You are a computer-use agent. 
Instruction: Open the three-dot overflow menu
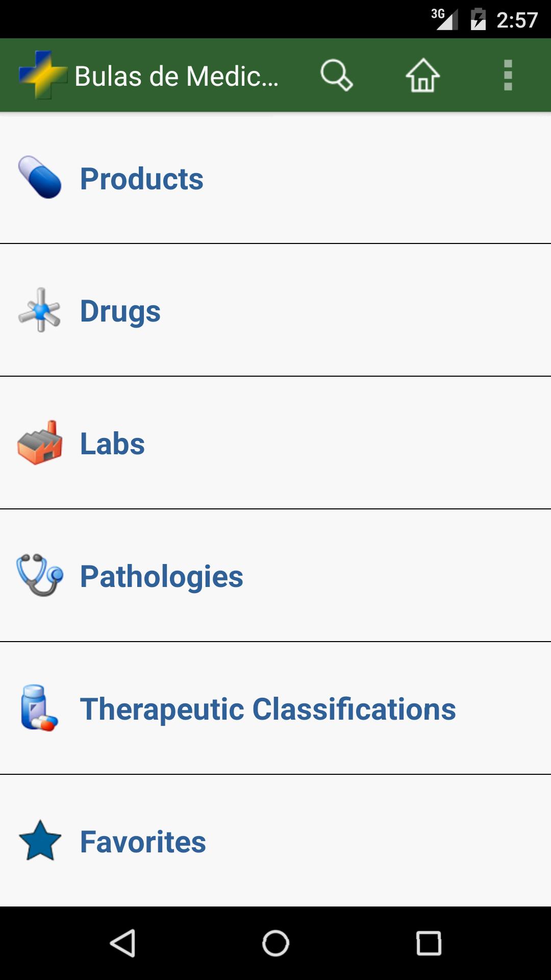508,76
